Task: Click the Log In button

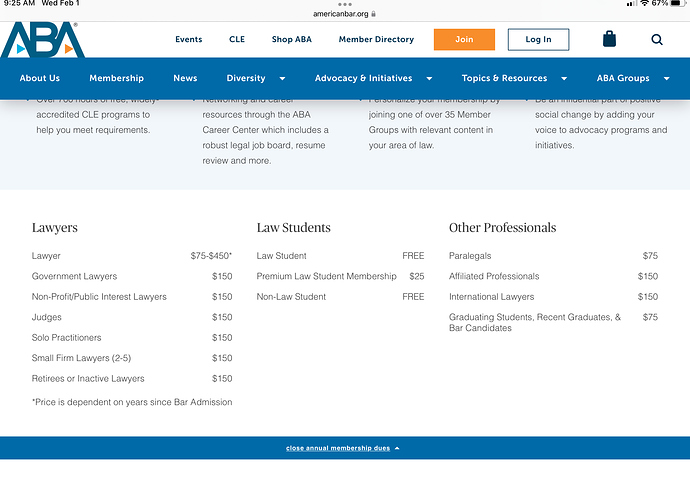Action: (x=538, y=40)
